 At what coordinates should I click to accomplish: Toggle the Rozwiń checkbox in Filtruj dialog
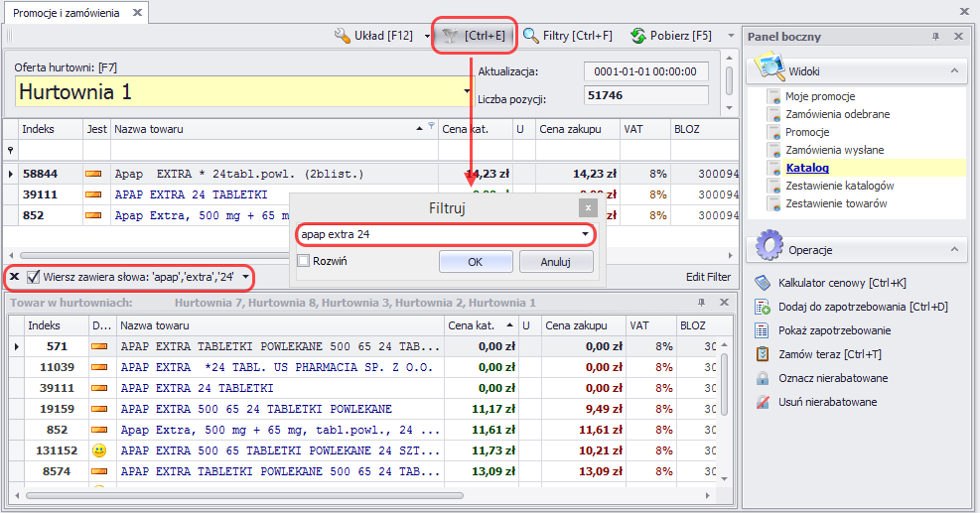tap(304, 261)
